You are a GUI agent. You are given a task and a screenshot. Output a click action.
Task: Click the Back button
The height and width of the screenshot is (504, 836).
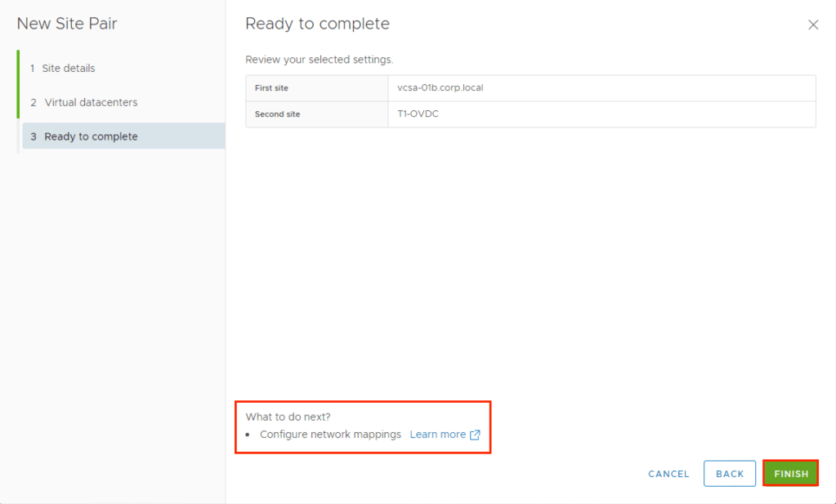[x=729, y=474]
